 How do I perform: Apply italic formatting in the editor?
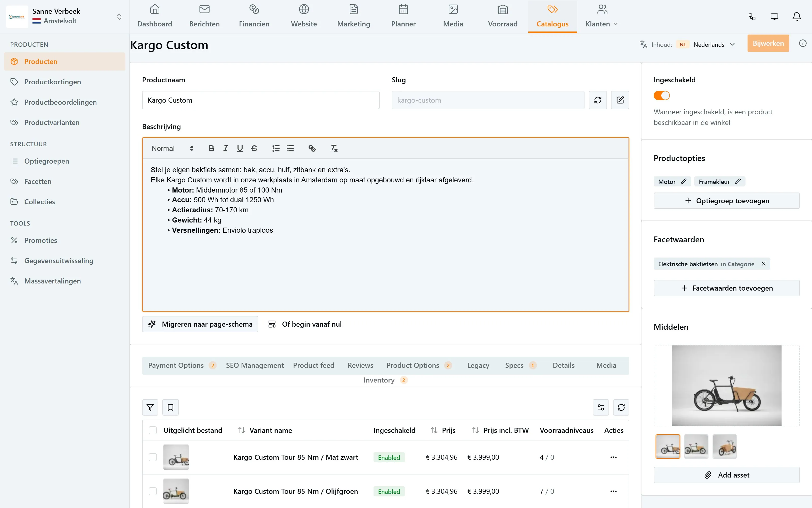(x=226, y=148)
